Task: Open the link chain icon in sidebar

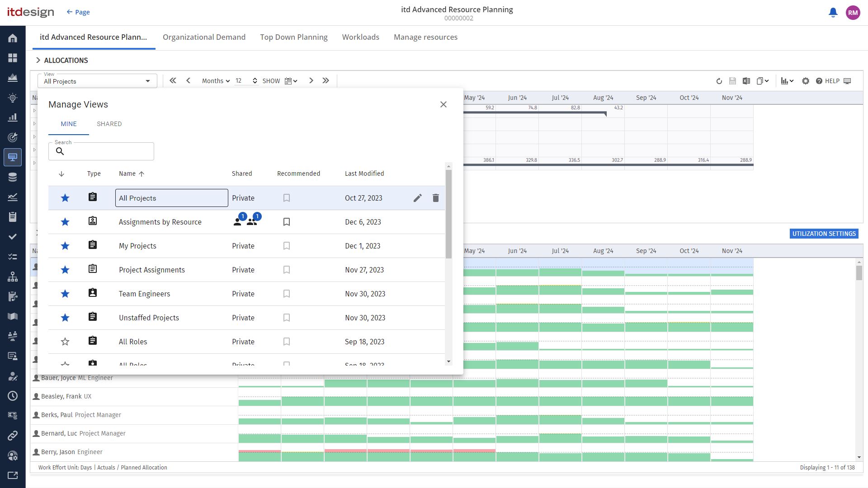Action: (x=13, y=436)
